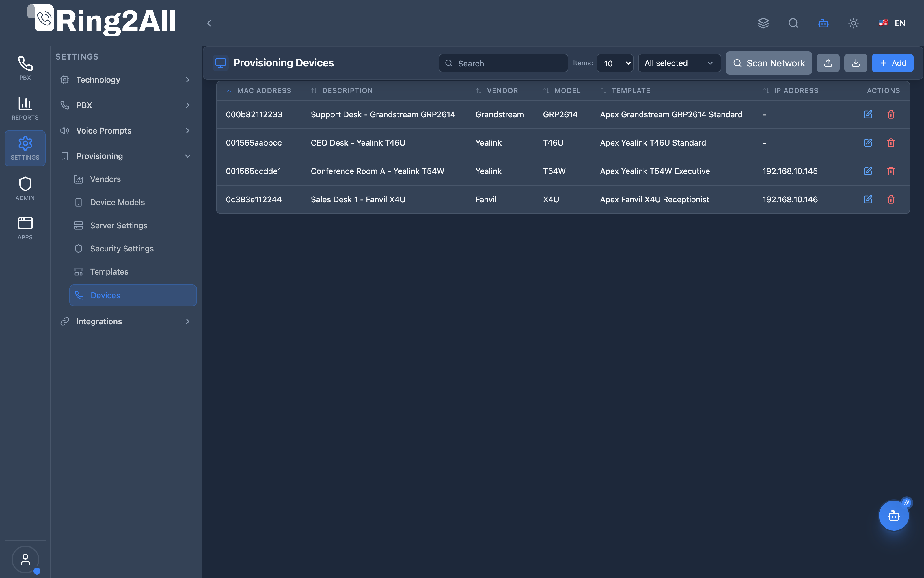The image size is (924, 578).
Task: Open global search magnifier in header
Action: (x=793, y=23)
